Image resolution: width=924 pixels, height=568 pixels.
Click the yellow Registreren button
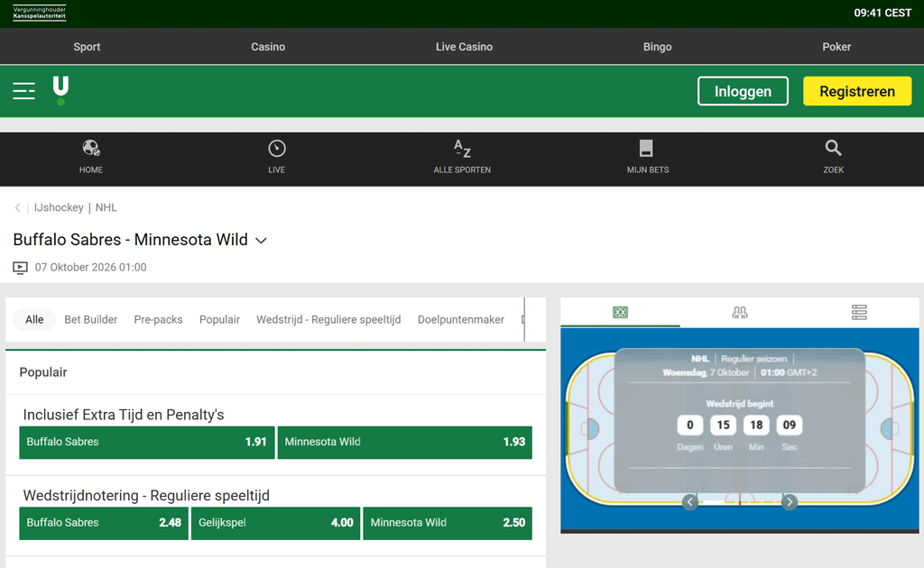point(857,91)
